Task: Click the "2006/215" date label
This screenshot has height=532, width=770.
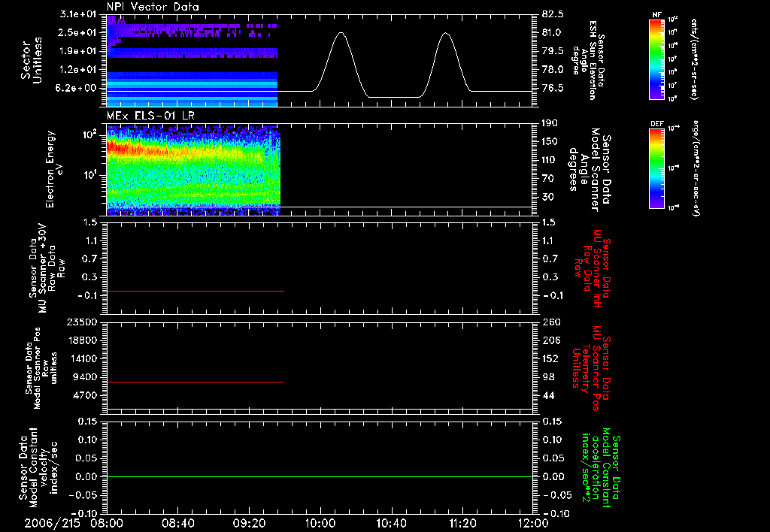Action: click(x=53, y=523)
